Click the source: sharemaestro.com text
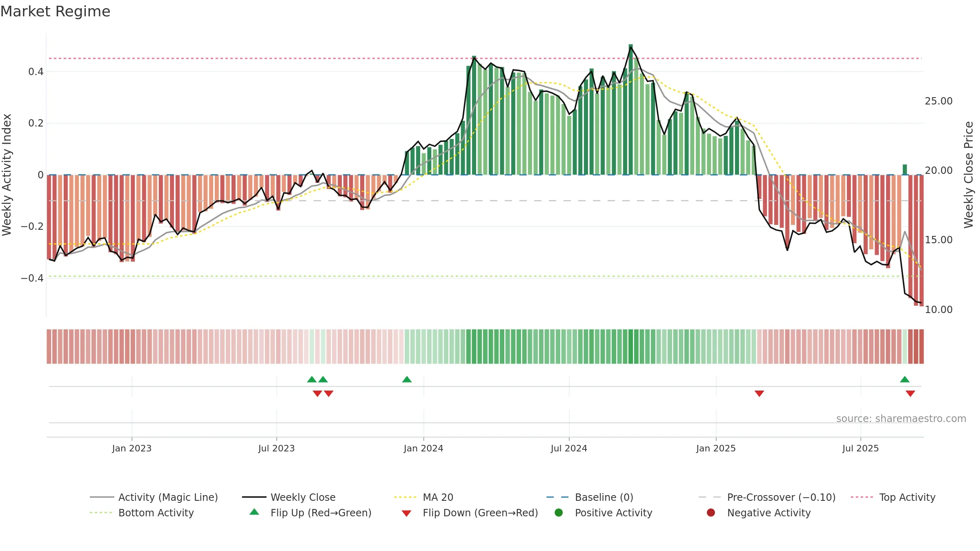980x551 pixels. 901,419
